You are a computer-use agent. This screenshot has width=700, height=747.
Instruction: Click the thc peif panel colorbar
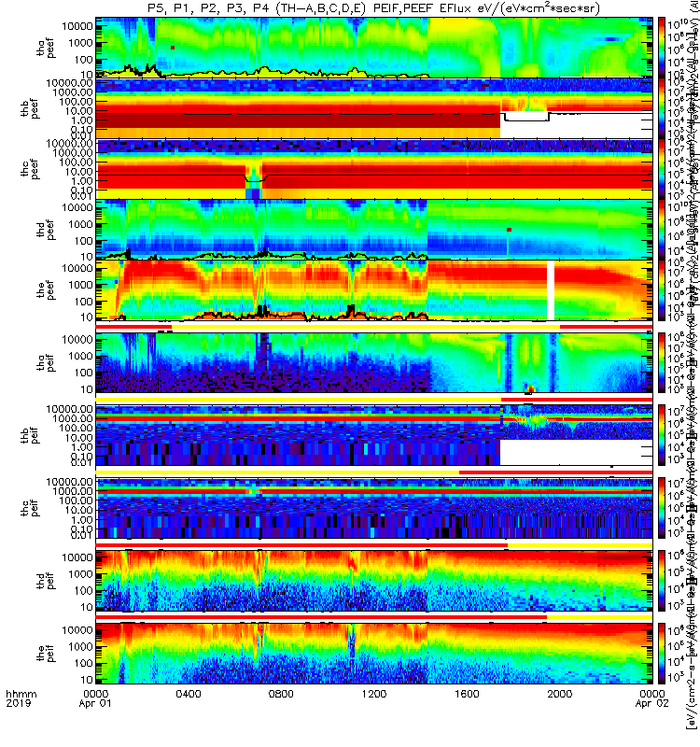(x=662, y=508)
